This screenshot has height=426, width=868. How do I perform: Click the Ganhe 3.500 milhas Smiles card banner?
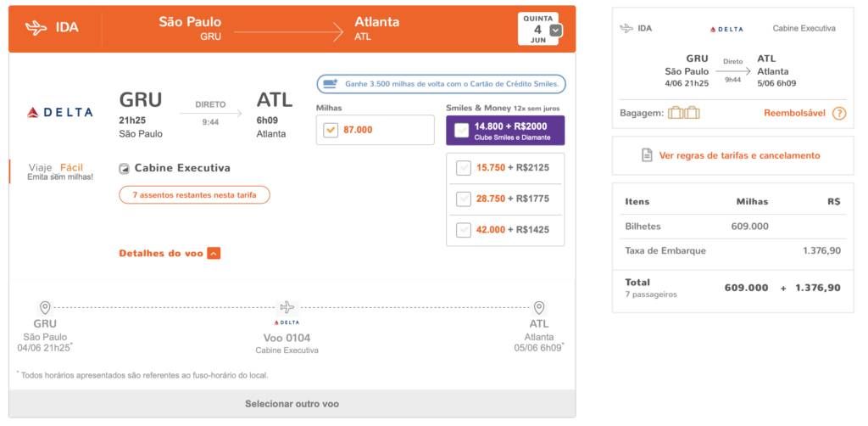coord(441,84)
